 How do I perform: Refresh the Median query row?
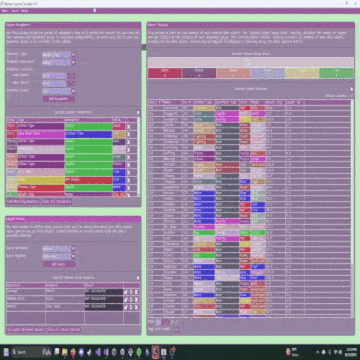pyautogui.click(x=131, y=307)
